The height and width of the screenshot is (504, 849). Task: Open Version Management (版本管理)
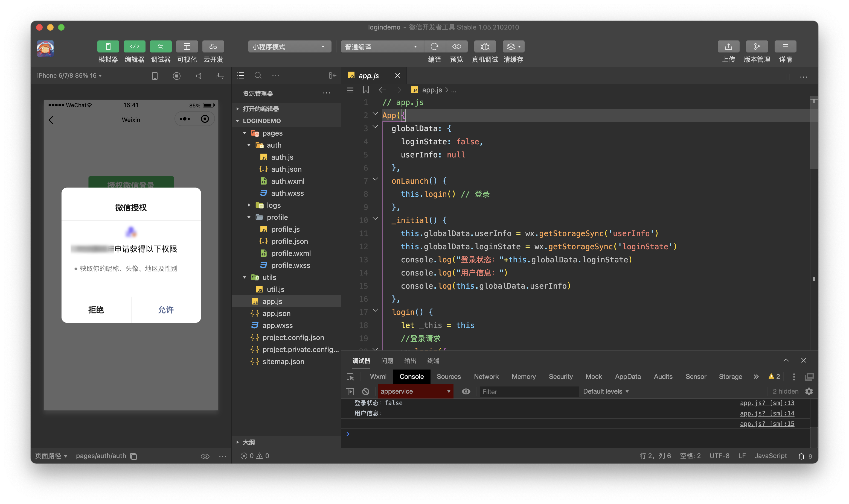click(757, 46)
